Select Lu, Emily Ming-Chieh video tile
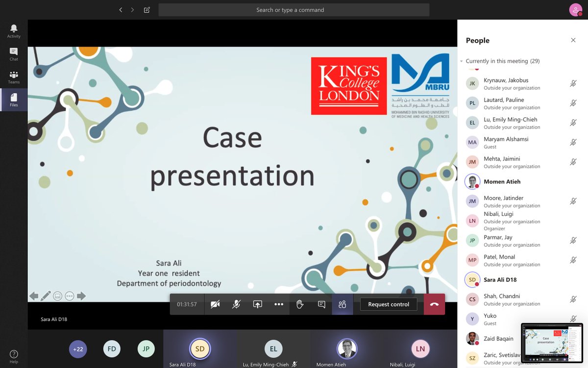Viewport: 588px width, 368px height. pos(274,349)
